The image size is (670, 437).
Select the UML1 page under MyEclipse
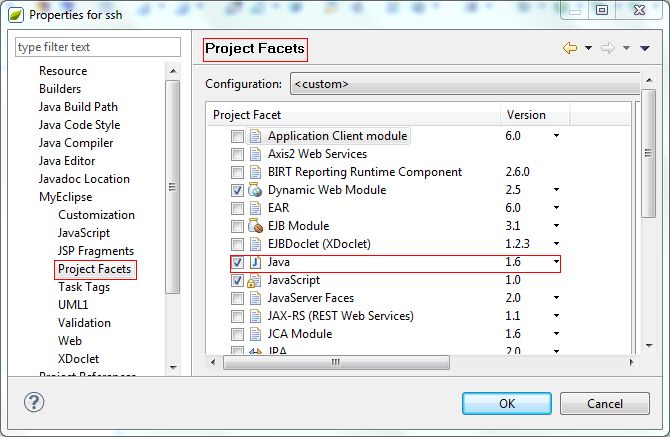coord(73,305)
